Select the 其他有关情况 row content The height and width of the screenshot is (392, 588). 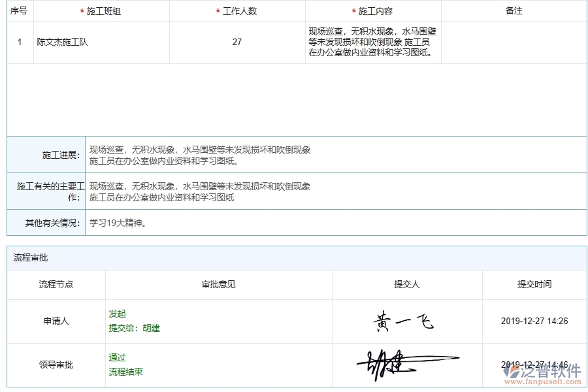pos(116,222)
